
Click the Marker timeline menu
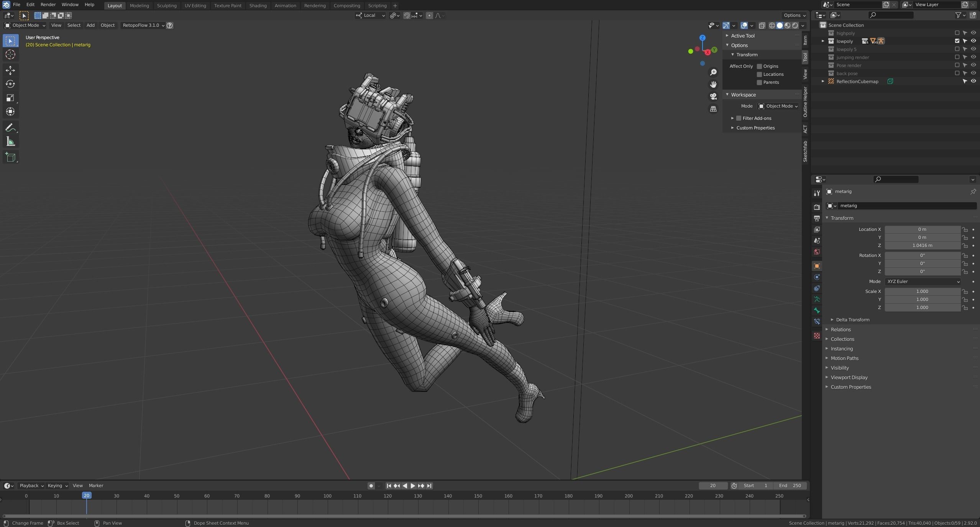point(96,486)
